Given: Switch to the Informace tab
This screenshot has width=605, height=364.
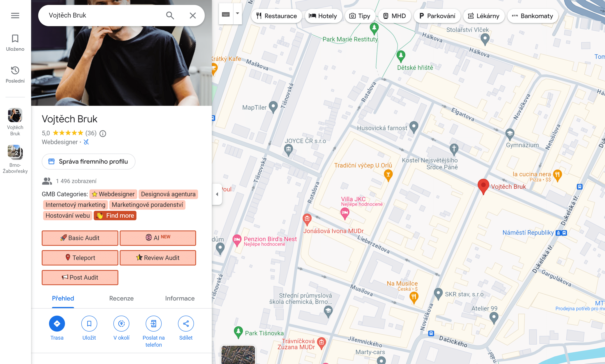Looking at the screenshot, I should pos(180,298).
